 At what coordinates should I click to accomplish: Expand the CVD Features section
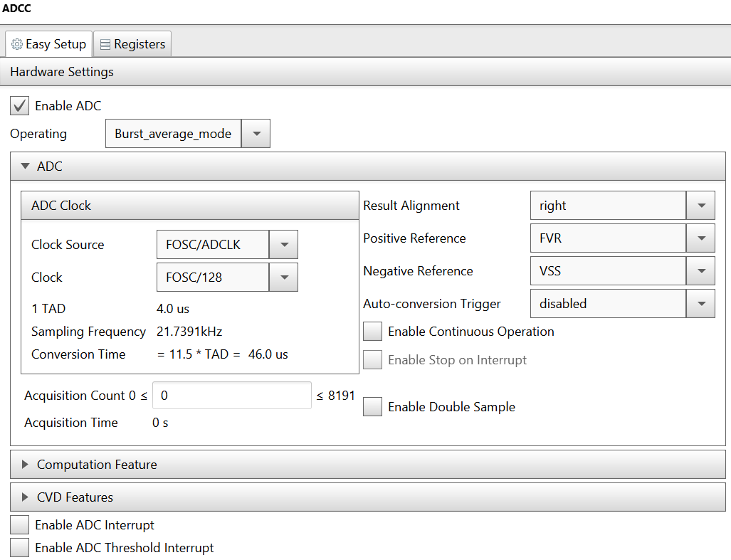coord(368,497)
